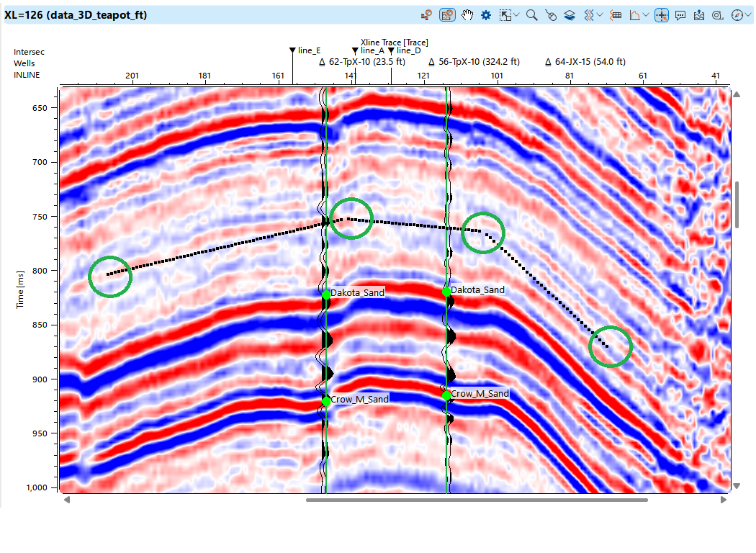This screenshot has width=756, height=553.
Task: Click the layers display icon
Action: click(x=570, y=14)
